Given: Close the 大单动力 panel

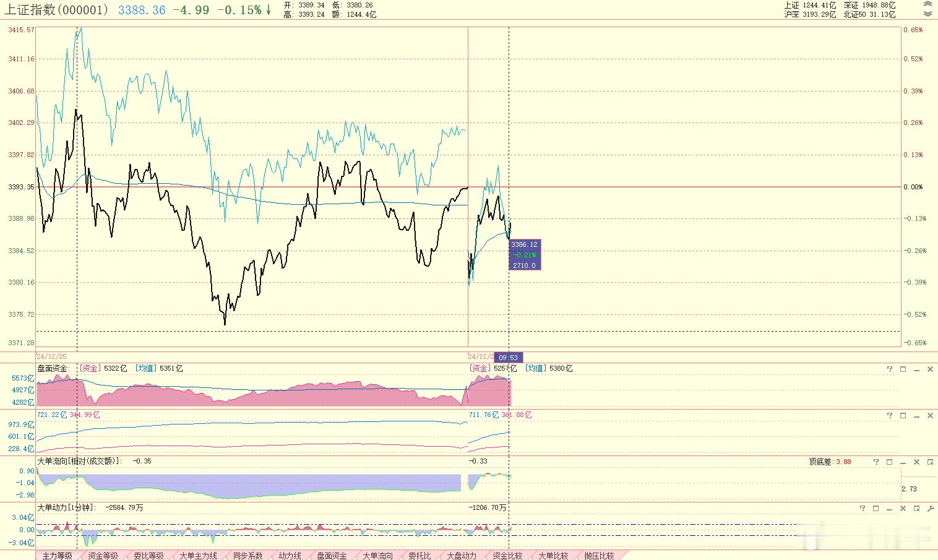Looking at the screenshot, I should coord(903,508).
